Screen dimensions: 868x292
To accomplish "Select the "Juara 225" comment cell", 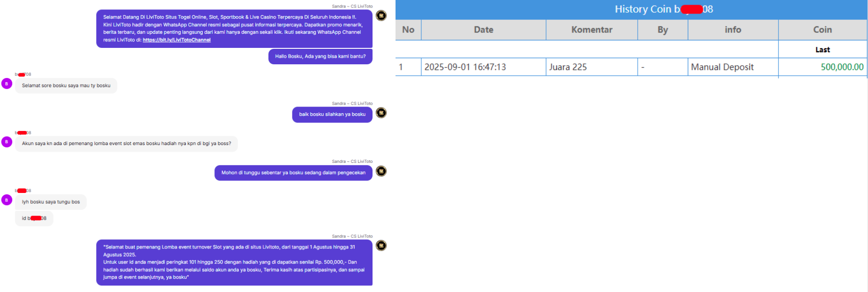I will click(592, 67).
